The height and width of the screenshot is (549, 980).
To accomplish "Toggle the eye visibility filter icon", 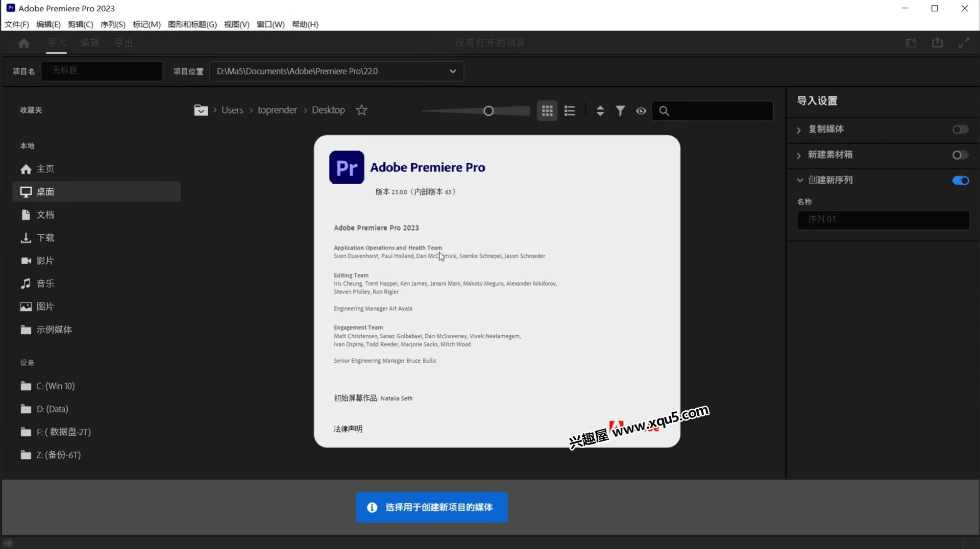I will (x=641, y=111).
